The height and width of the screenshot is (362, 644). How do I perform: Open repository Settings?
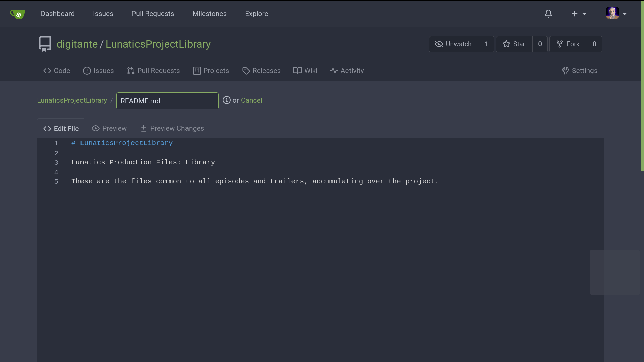click(580, 71)
